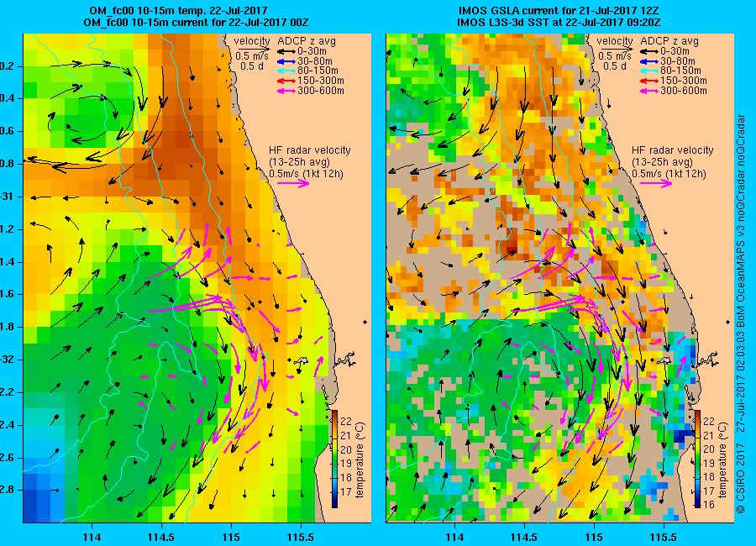Click the 'velocity' heading in OM_fc00 map
This screenshot has height=546, width=756.
252,41
